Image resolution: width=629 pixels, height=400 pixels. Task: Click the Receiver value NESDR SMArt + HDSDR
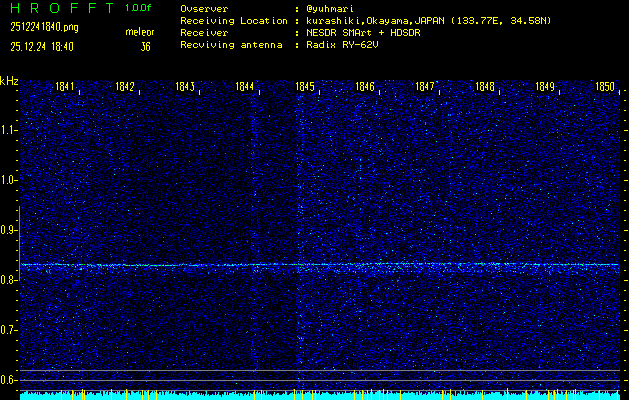coord(363,33)
